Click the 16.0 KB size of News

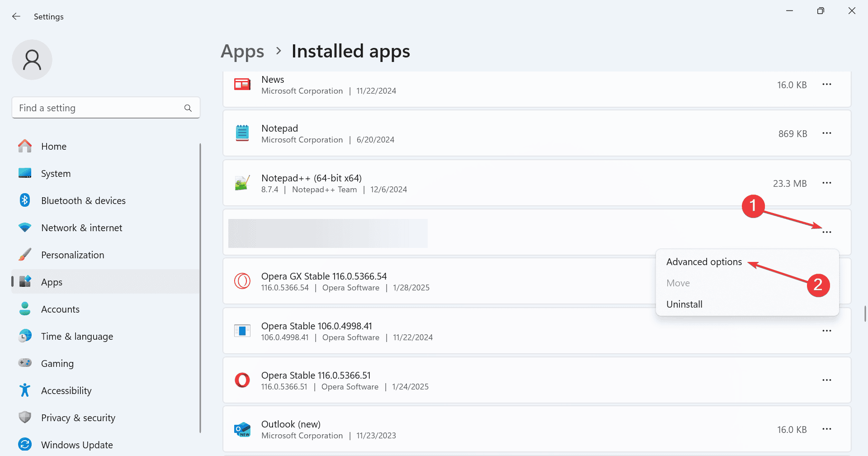point(792,85)
